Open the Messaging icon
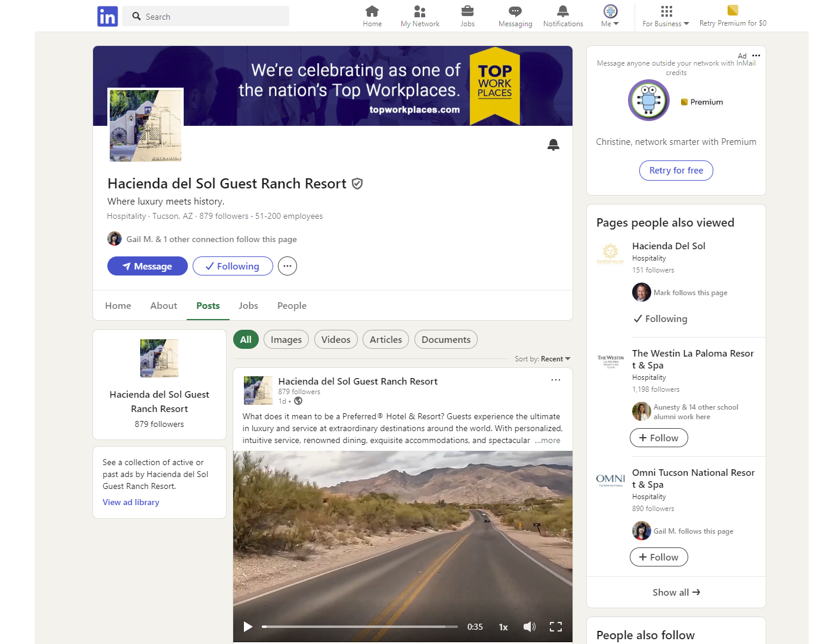The width and height of the screenshot is (823, 644). tap(515, 16)
